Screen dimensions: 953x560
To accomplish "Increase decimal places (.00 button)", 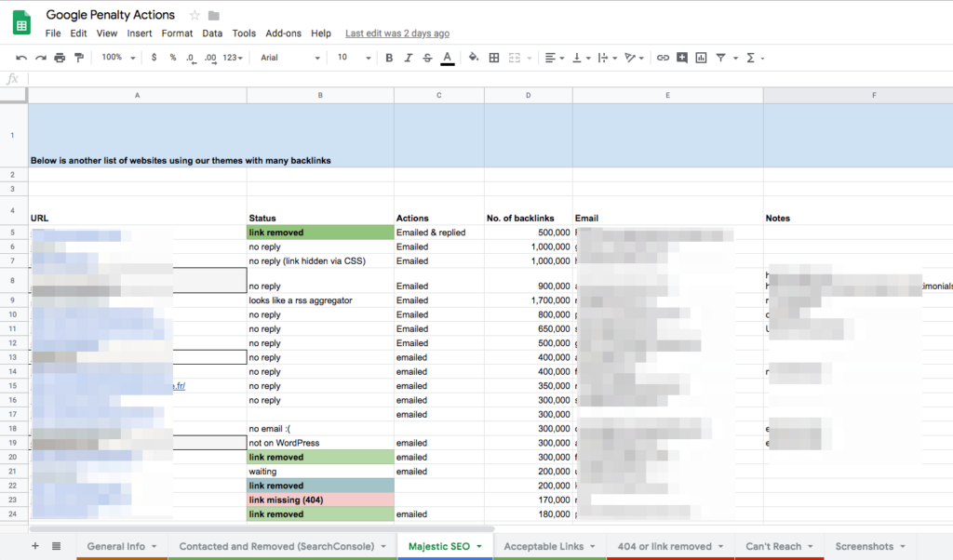I will [x=210, y=58].
